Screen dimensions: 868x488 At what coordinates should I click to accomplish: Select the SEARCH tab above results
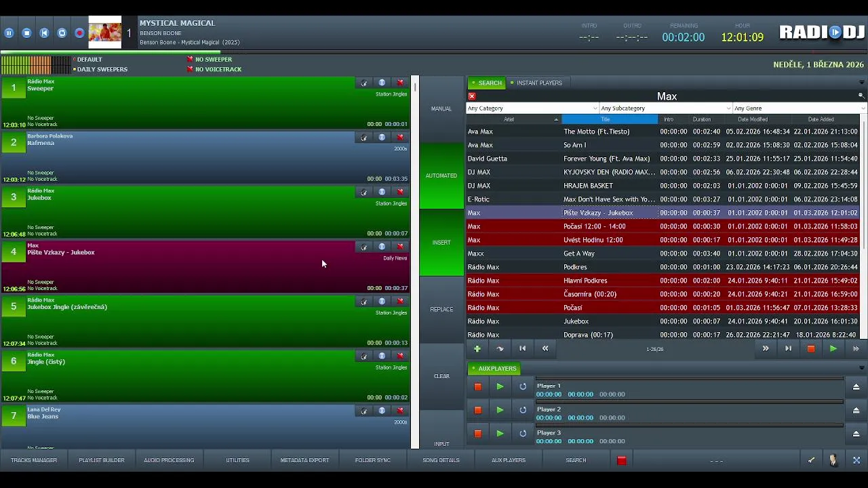[487, 83]
